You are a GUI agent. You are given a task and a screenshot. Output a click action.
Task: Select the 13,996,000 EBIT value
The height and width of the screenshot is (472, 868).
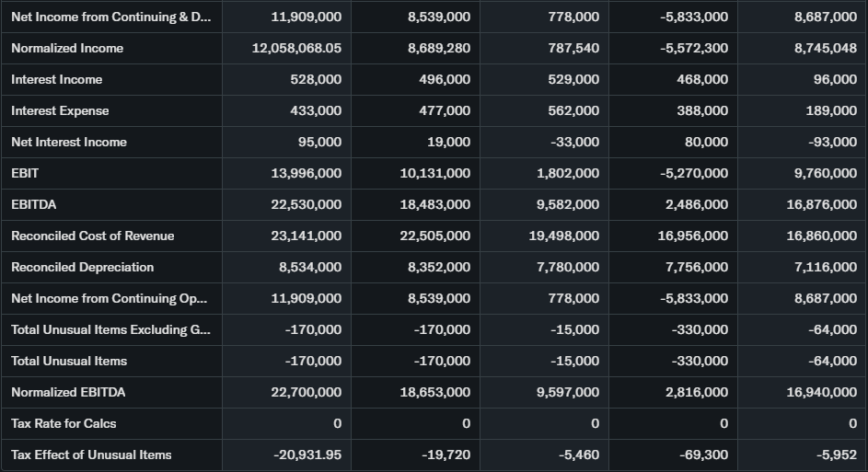point(306,173)
